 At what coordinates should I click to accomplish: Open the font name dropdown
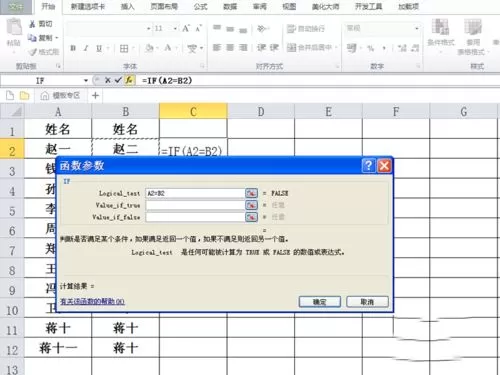[148, 29]
